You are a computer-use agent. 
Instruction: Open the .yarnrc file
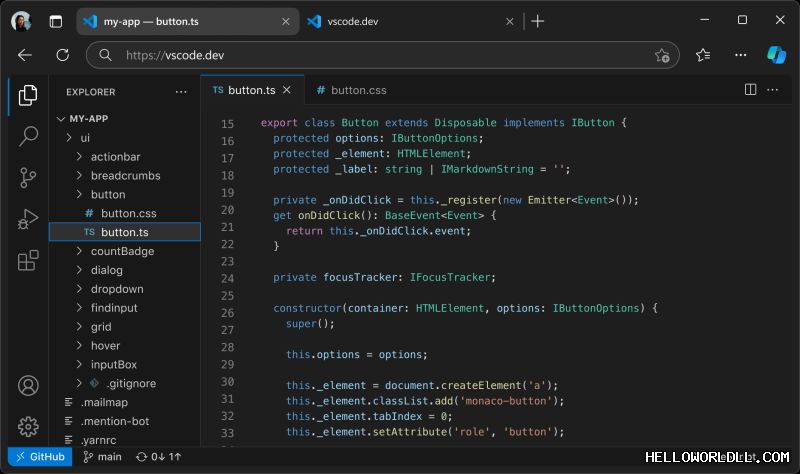125,440
